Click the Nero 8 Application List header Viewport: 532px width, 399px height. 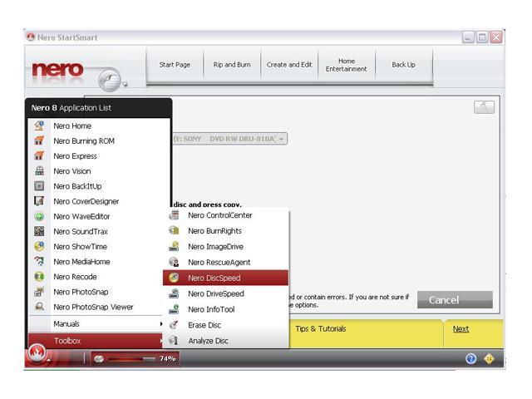[99, 108]
